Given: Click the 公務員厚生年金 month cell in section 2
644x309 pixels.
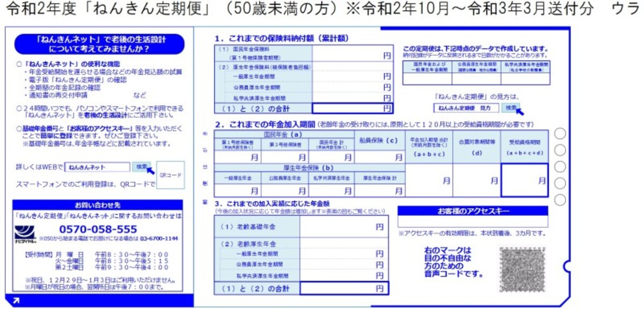Looking at the screenshot, I should click(x=284, y=190).
